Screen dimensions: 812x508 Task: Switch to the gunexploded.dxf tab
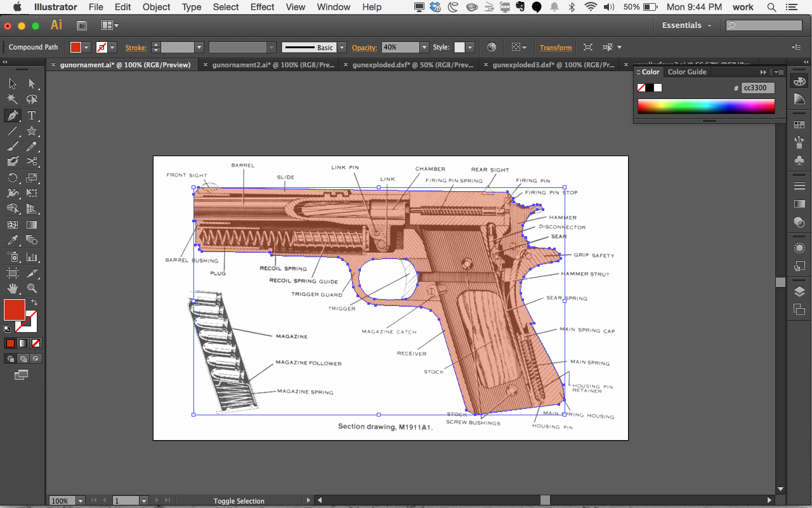tap(412, 64)
